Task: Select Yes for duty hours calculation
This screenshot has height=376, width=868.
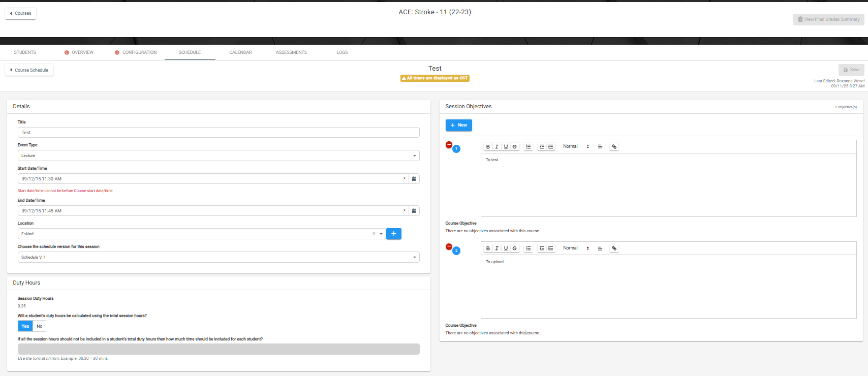Action: click(25, 326)
